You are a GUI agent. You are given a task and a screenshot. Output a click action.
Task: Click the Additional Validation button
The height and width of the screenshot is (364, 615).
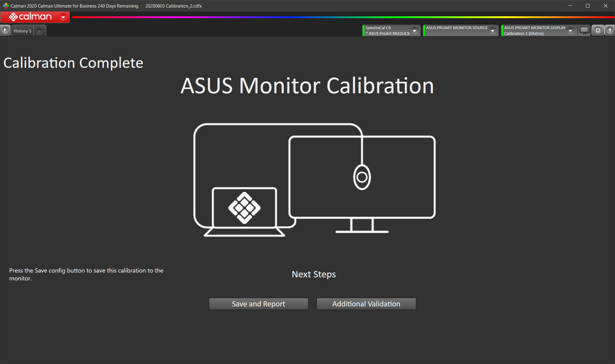coord(366,304)
